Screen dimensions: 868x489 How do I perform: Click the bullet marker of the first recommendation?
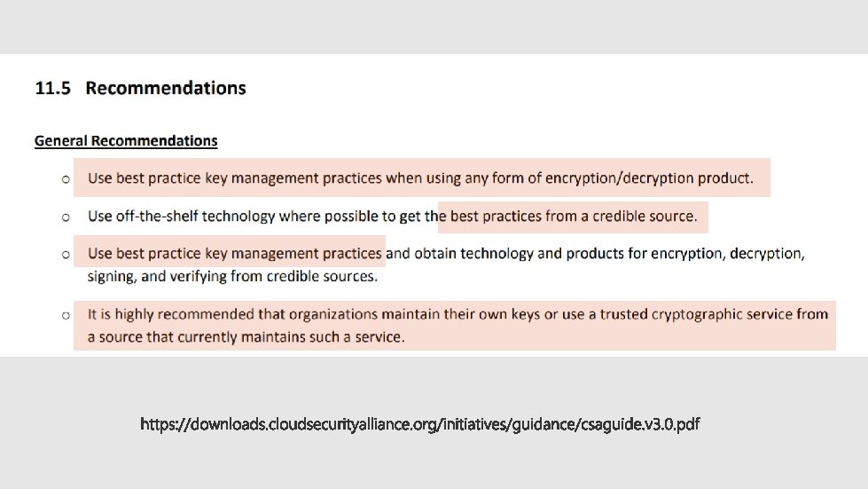click(x=66, y=179)
